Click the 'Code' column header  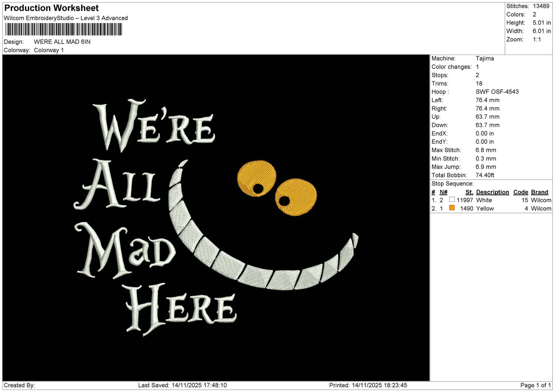coord(521,192)
